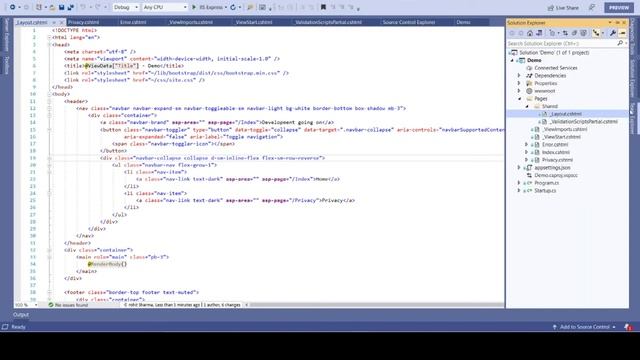
Task: Click the Home icon in Solution Explorer
Action: pyautogui.click(x=530, y=33)
